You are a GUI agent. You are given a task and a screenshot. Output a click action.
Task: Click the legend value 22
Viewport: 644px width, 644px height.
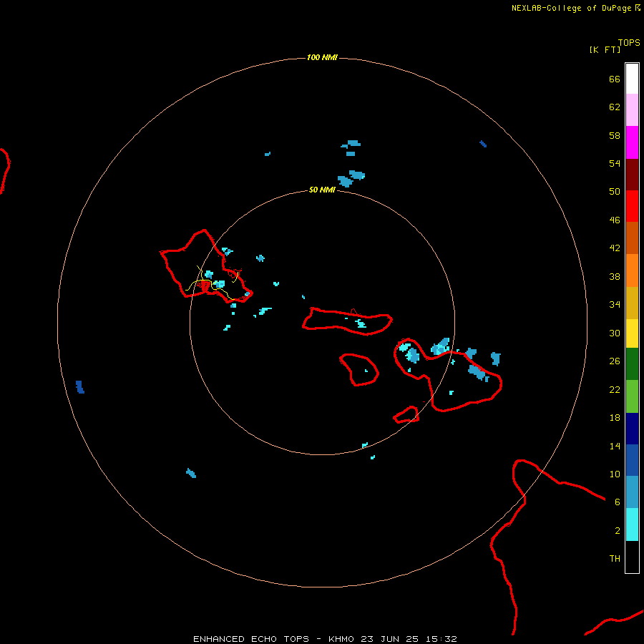point(615,389)
